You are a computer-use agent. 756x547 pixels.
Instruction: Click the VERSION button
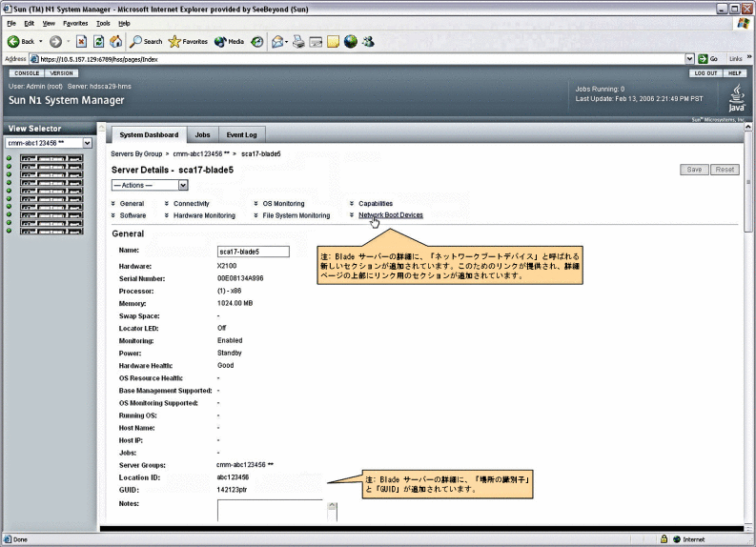tap(61, 73)
